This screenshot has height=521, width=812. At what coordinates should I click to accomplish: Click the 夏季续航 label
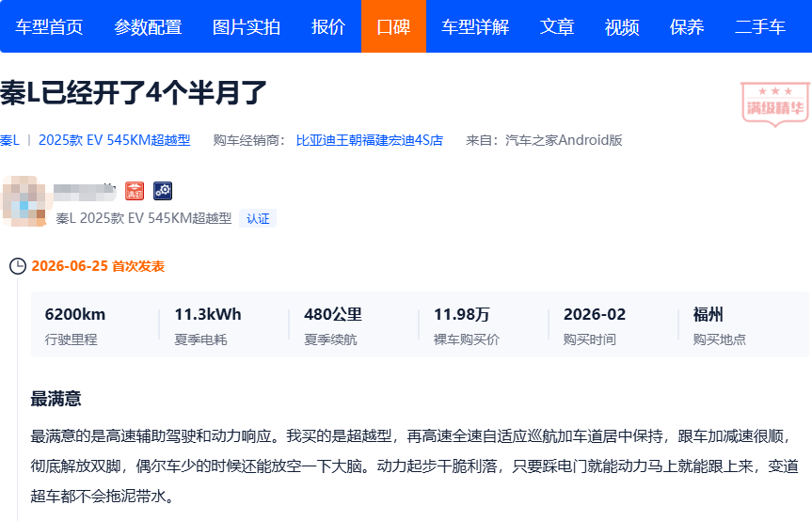pyautogui.click(x=330, y=339)
